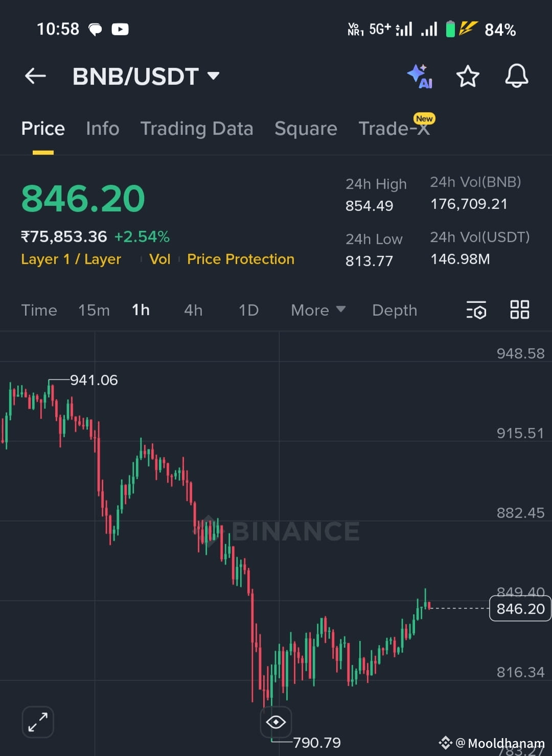Open the Trading Data tab
Viewport: 552px width, 756px height.
point(197,129)
